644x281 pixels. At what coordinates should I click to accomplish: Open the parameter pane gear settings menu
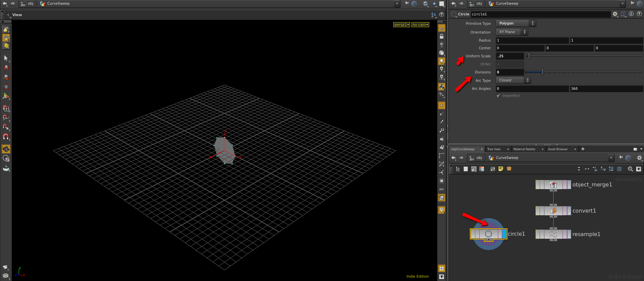[x=615, y=14]
